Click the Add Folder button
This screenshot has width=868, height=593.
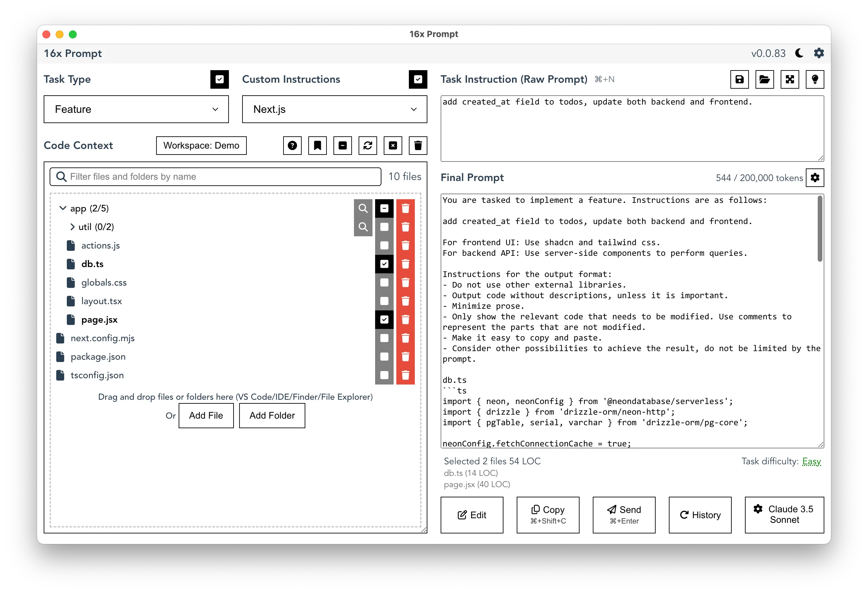272,415
